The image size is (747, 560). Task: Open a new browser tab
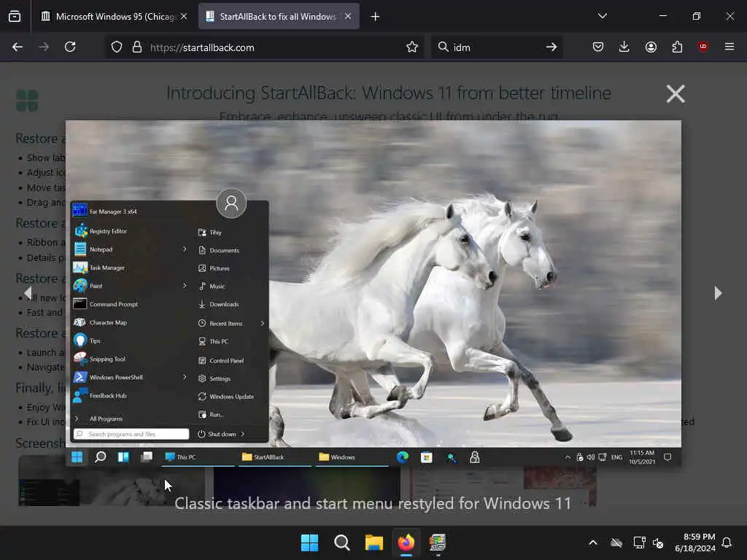click(376, 17)
